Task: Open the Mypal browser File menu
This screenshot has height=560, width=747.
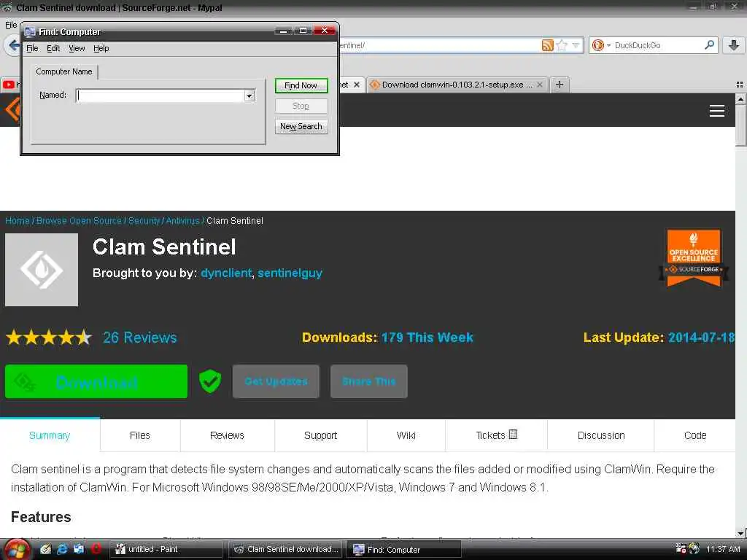Action: [x=10, y=25]
